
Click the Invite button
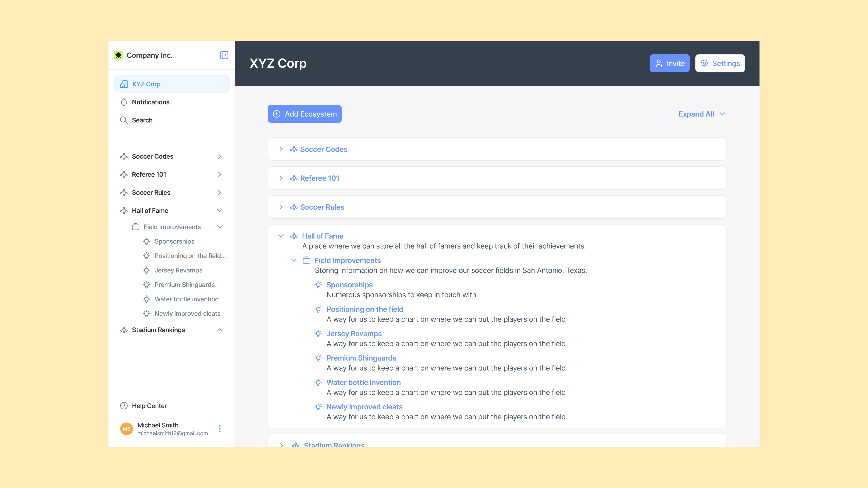coord(669,63)
